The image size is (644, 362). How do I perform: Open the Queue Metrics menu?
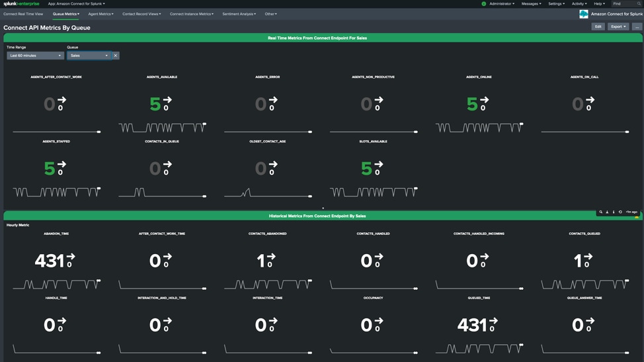(65, 14)
